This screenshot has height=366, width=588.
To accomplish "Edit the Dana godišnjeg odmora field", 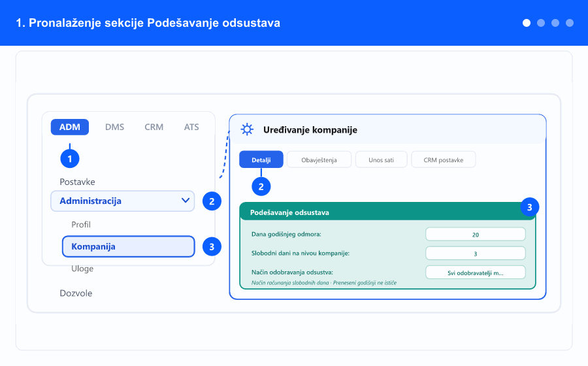I will click(x=475, y=235).
